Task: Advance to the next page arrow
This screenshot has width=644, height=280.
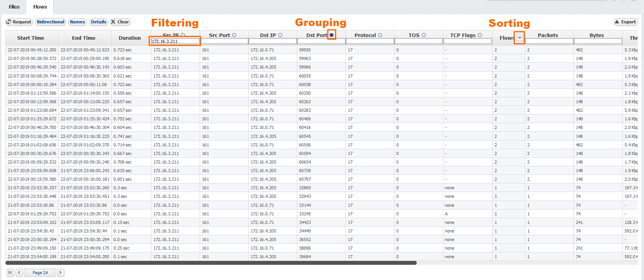Action: (61, 273)
